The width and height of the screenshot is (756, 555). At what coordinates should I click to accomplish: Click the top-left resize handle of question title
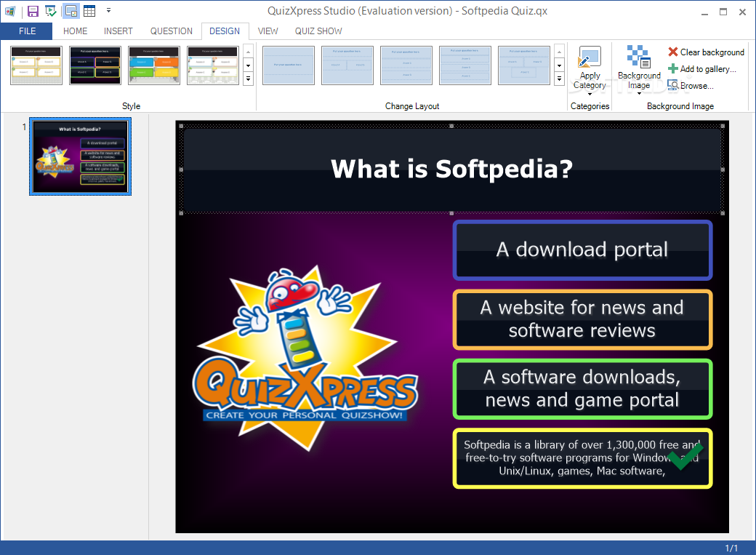click(181, 126)
